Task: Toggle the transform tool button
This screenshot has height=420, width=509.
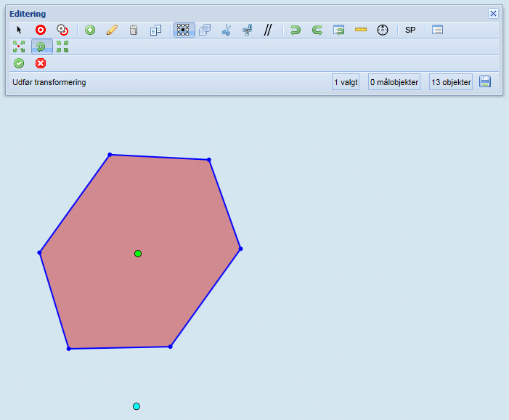Action: point(184,30)
